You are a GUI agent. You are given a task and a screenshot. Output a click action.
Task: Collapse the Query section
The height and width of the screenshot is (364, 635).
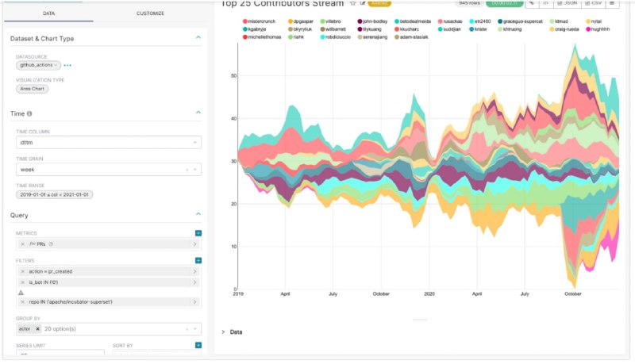[x=198, y=214]
